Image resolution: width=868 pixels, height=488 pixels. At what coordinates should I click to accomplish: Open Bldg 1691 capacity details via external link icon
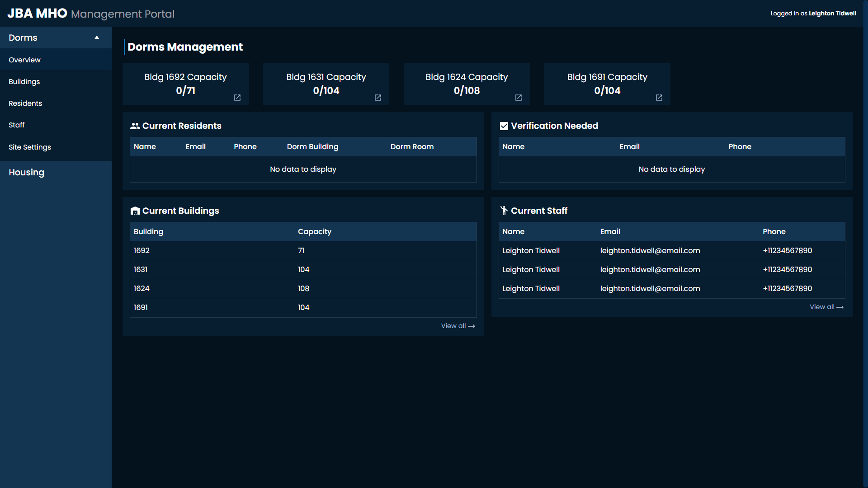[659, 98]
